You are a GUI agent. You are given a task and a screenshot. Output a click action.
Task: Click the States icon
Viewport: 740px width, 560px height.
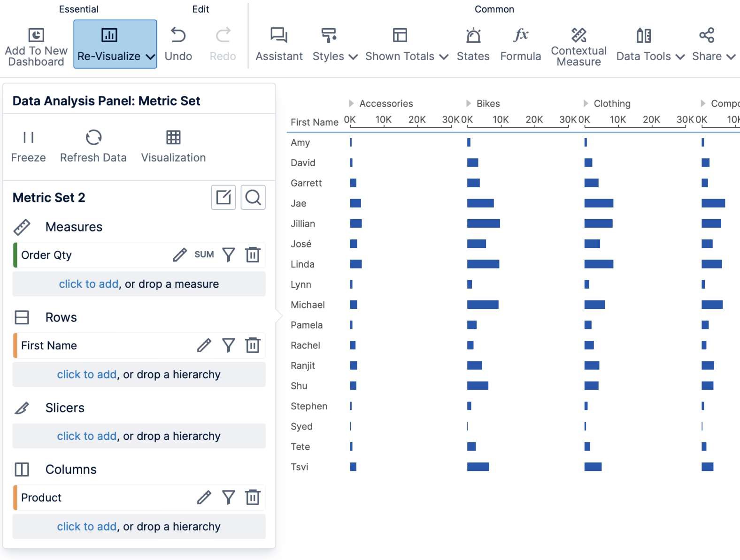pos(473,35)
